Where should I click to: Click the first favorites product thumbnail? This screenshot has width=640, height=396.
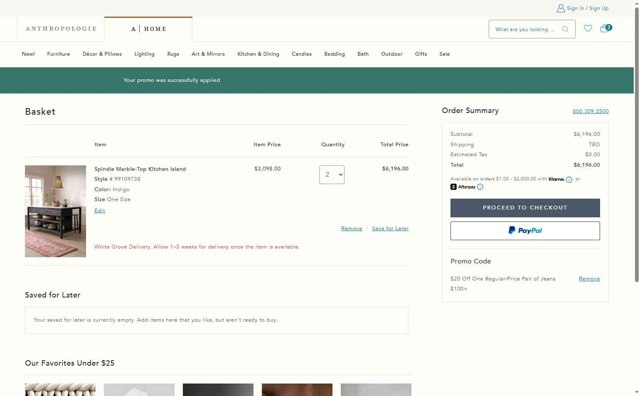click(60, 390)
